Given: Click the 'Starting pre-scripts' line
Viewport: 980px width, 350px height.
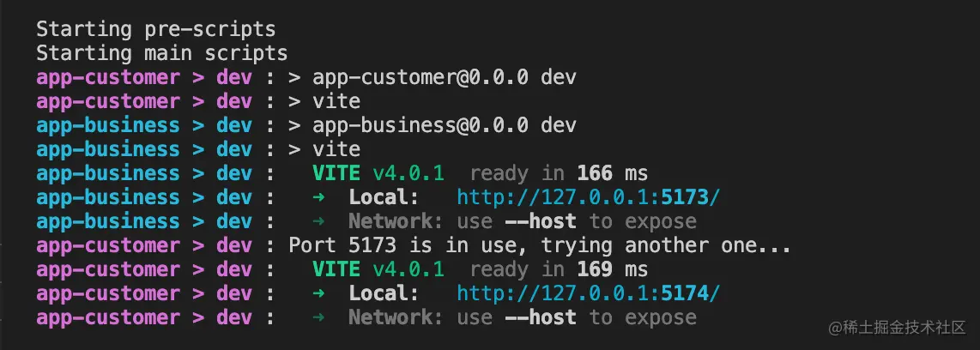Looking at the screenshot, I should 155,29.
